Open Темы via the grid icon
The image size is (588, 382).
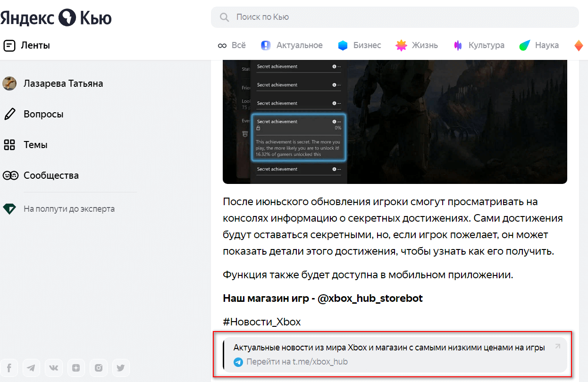[9, 145]
